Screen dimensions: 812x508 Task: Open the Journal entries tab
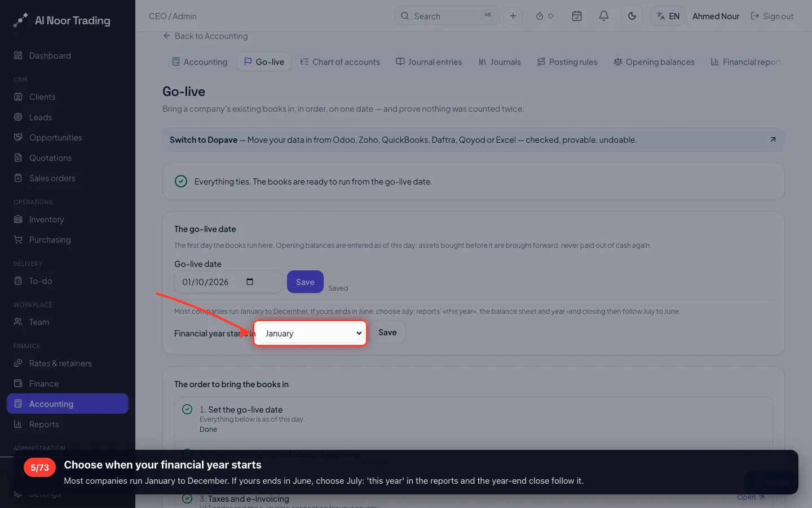(429, 62)
